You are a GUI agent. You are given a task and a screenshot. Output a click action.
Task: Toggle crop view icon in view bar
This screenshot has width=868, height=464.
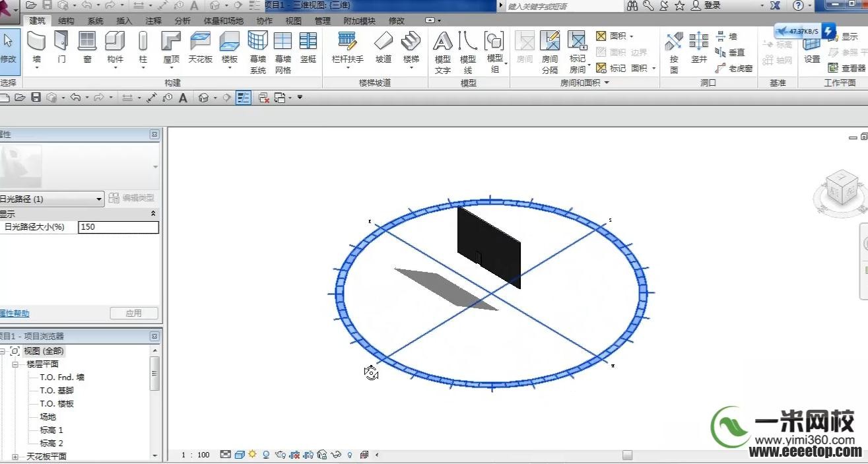tap(294, 454)
